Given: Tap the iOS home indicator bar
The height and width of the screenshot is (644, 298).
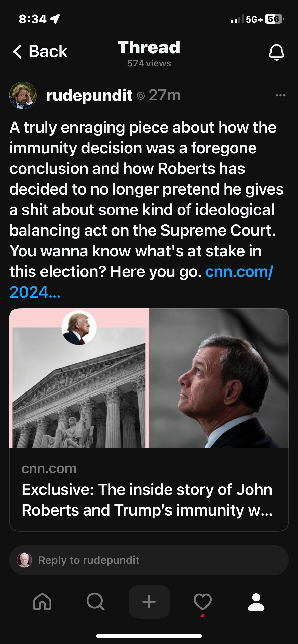Looking at the screenshot, I should pos(149,636).
